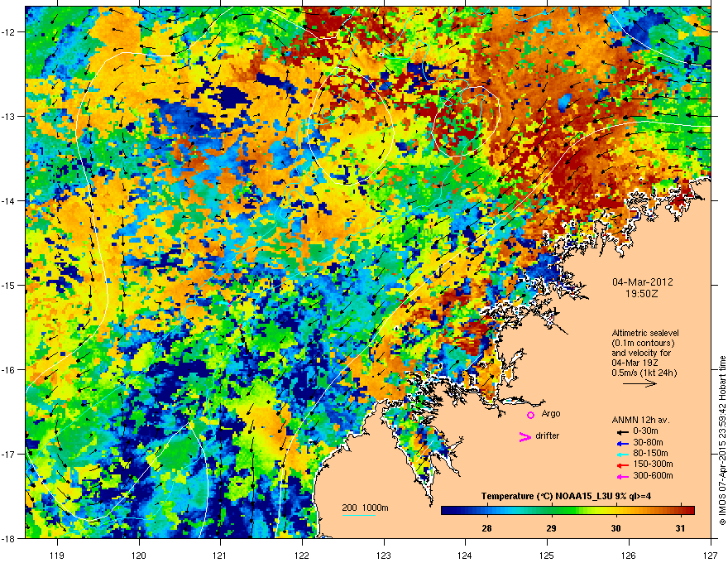Click the 04-Mar-2012 date label

(x=643, y=282)
